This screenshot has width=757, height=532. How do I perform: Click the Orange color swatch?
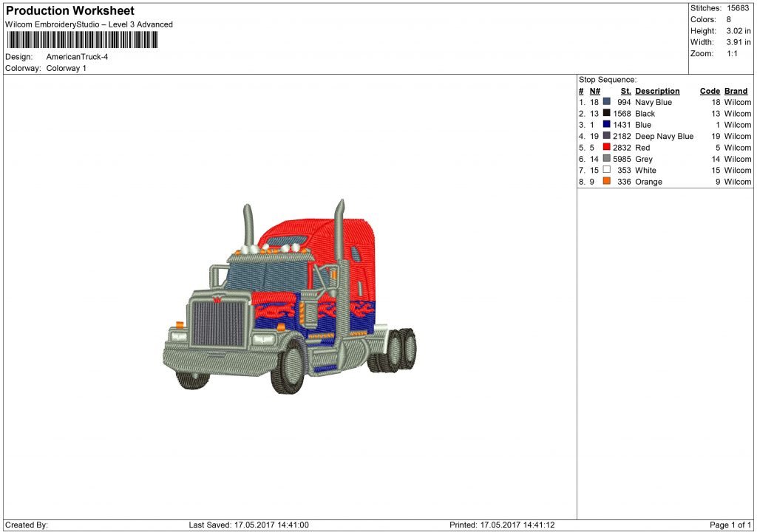pos(607,181)
